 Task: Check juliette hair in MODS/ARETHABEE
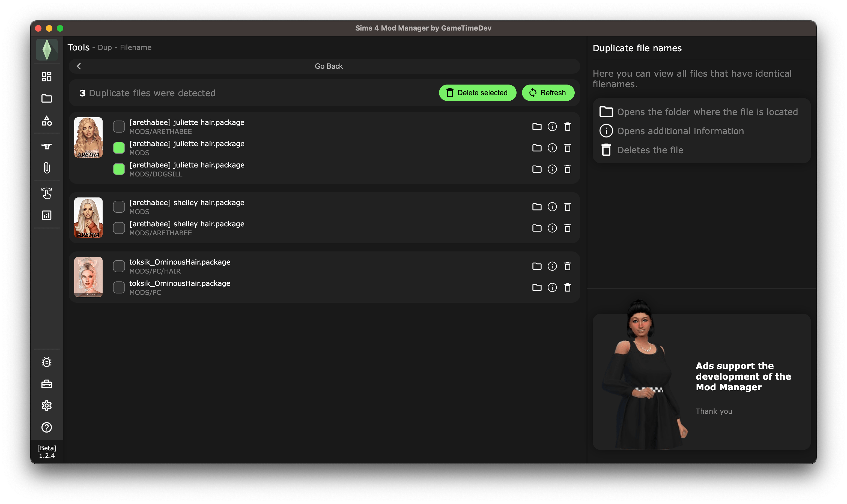pyautogui.click(x=119, y=127)
